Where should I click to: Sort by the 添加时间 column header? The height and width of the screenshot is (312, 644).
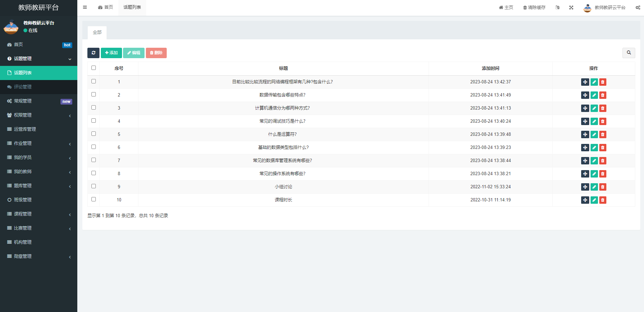click(x=490, y=69)
